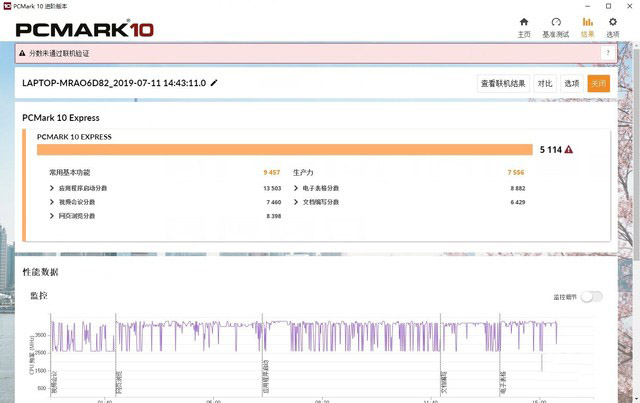Viewport: 640px width, 403px height.
Task: Click the Performance data (性能数据) heading
Action: click(x=40, y=272)
